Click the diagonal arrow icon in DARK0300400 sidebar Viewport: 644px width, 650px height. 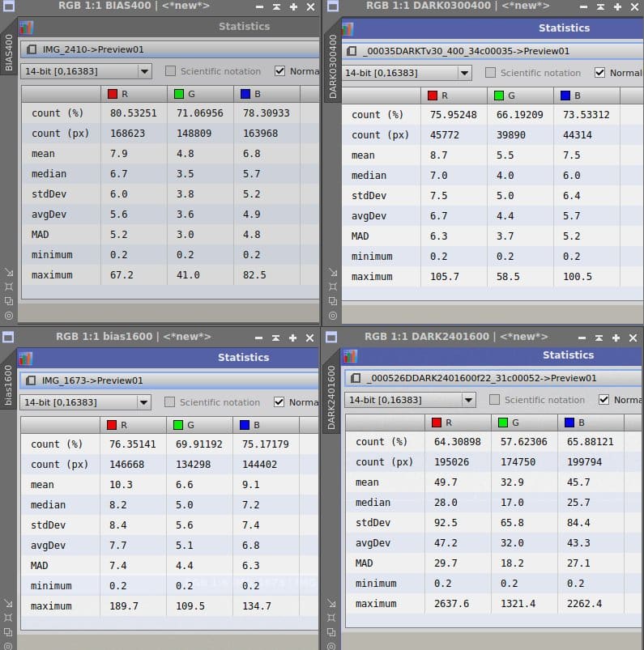[333, 272]
